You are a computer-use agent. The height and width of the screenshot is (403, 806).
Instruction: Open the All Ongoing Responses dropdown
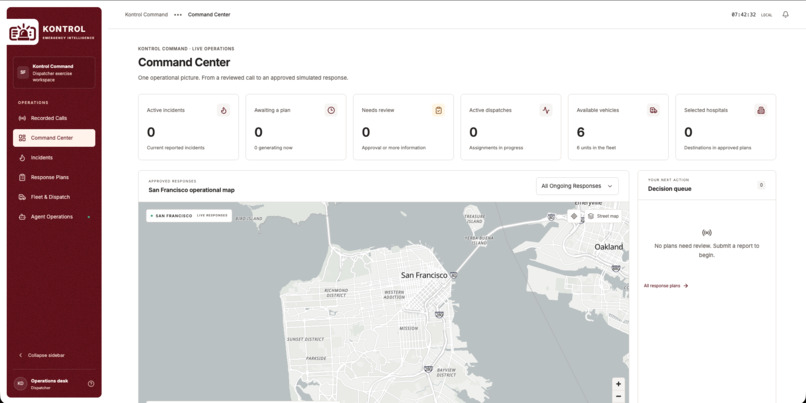click(577, 186)
